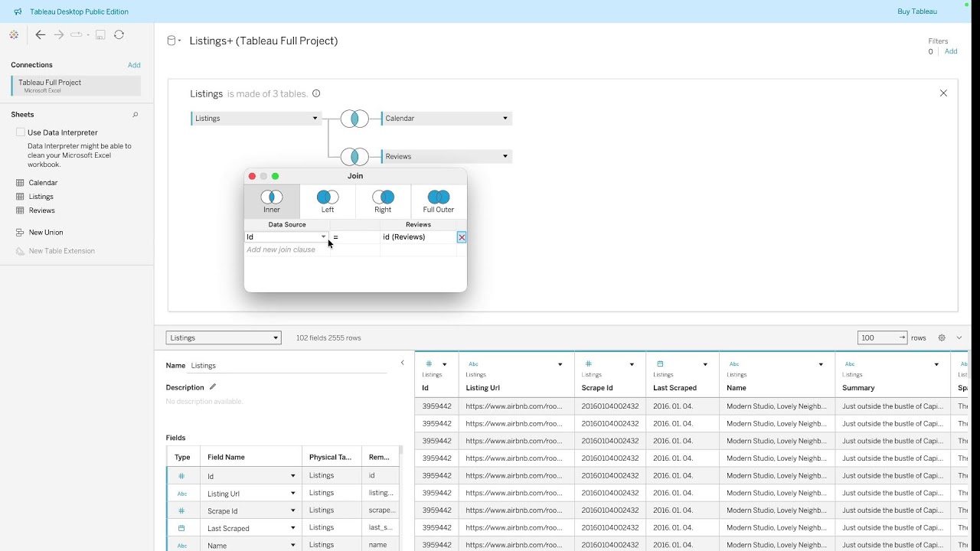Select the Calendar sheet in the Sheets list
This screenshot has width=980, height=551.
tap(43, 183)
